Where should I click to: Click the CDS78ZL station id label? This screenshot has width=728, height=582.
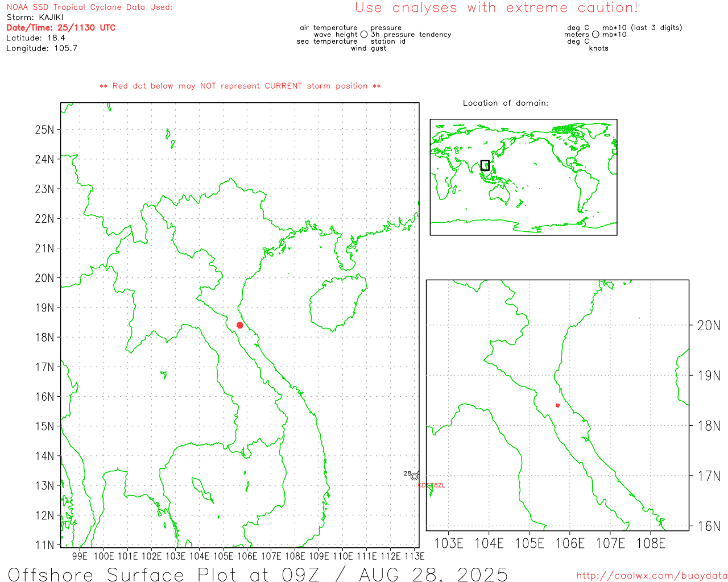(432, 485)
